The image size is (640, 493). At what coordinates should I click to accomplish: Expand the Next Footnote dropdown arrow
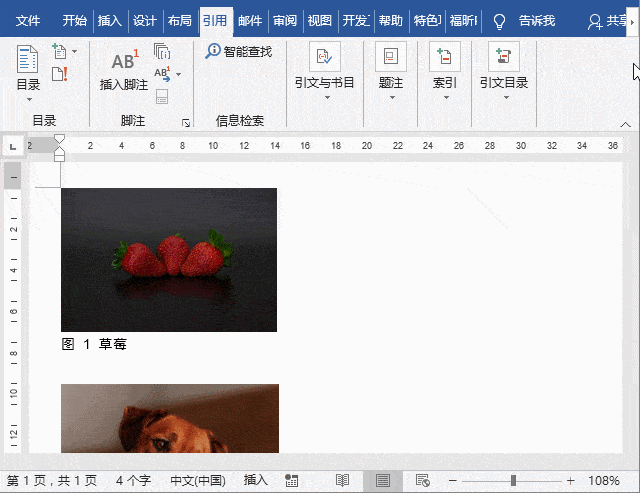[x=178, y=74]
